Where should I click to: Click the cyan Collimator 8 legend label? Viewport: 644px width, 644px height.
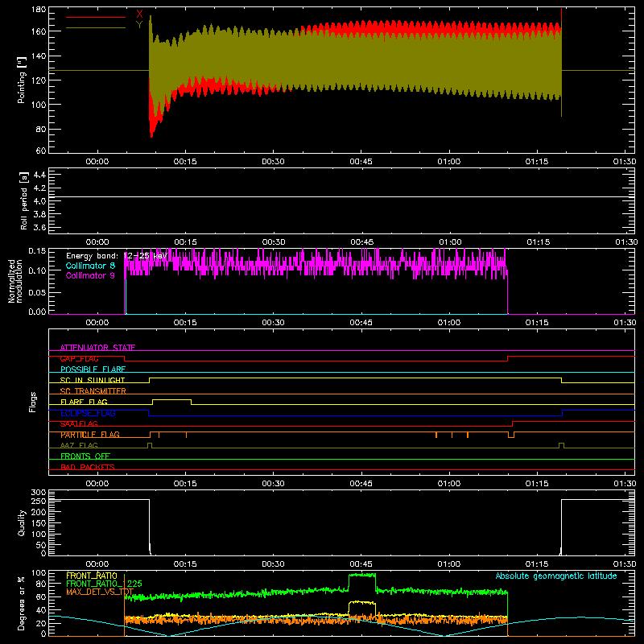coord(90,266)
